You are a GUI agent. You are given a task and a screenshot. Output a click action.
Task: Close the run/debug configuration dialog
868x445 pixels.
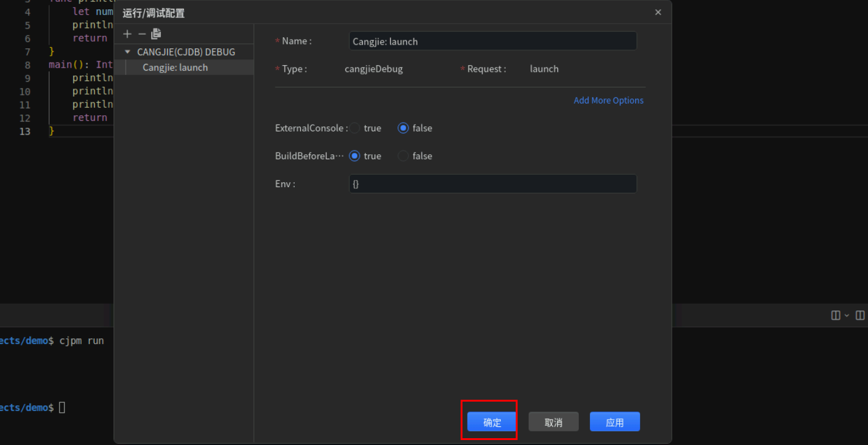coord(658,12)
